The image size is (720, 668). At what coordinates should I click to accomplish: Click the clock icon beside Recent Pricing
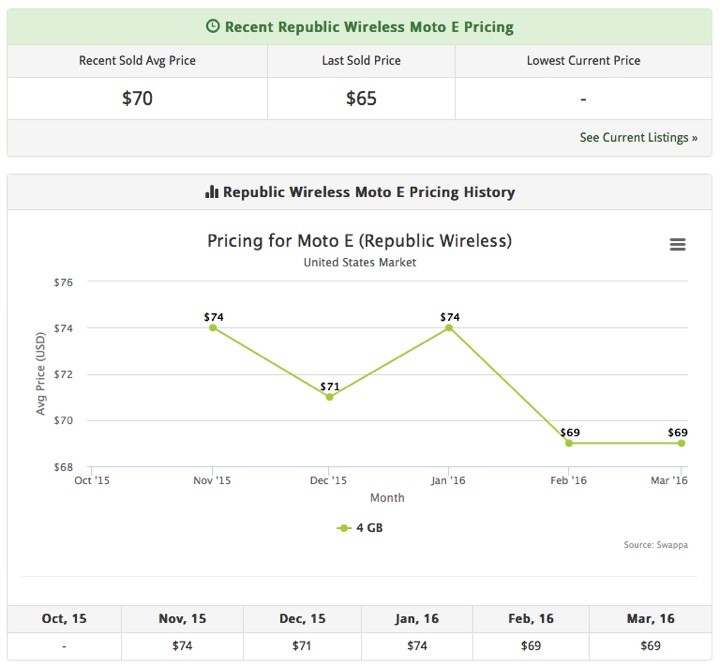coord(213,26)
